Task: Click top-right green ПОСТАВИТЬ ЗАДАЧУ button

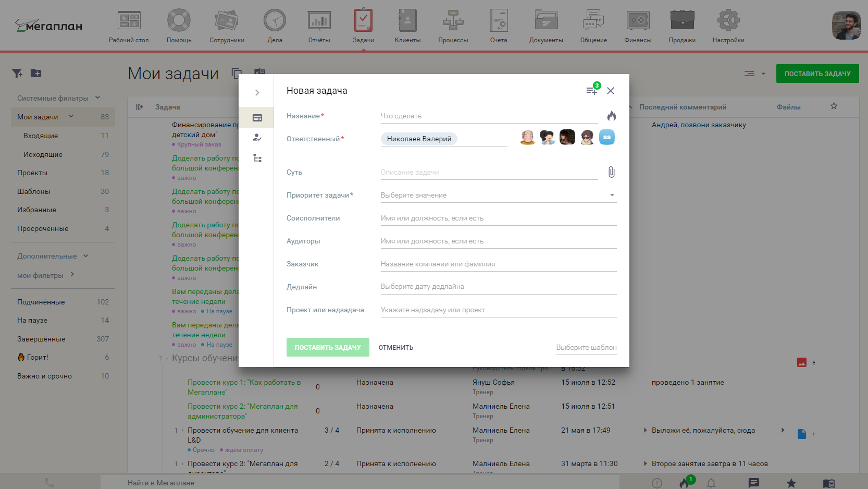Action: point(817,74)
